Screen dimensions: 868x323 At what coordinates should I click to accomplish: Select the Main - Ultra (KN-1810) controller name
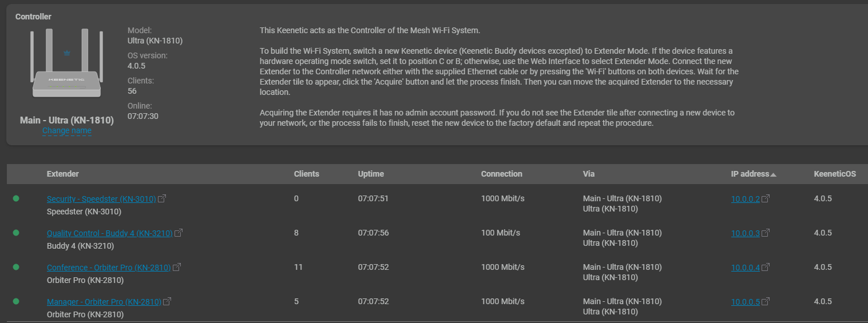pyautogui.click(x=67, y=120)
